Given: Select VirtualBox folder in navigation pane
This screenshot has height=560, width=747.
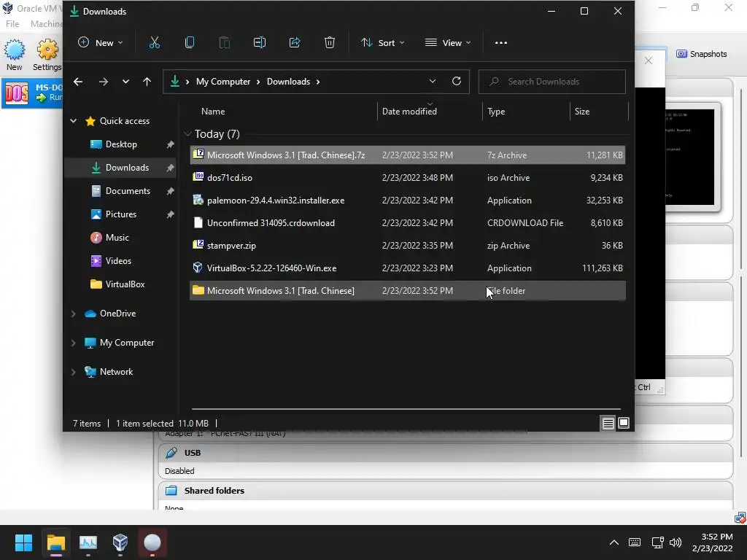Looking at the screenshot, I should pos(125,284).
